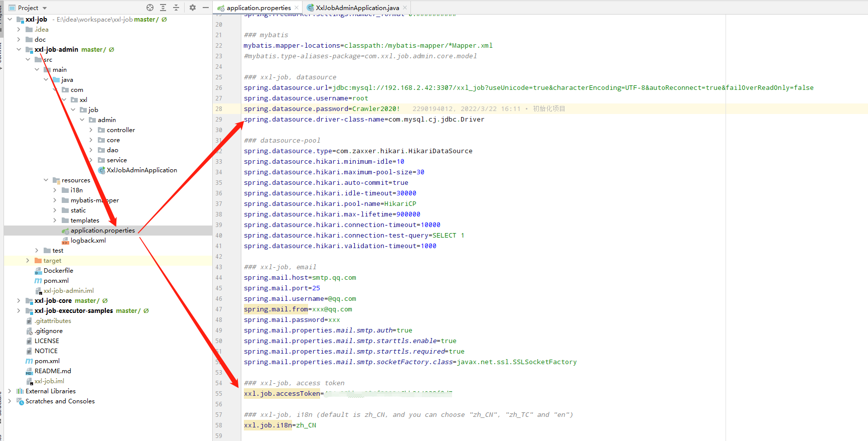Click the XxlJobAdminApplication class icon in the tree
This screenshot has width=868, height=441.
[101, 170]
